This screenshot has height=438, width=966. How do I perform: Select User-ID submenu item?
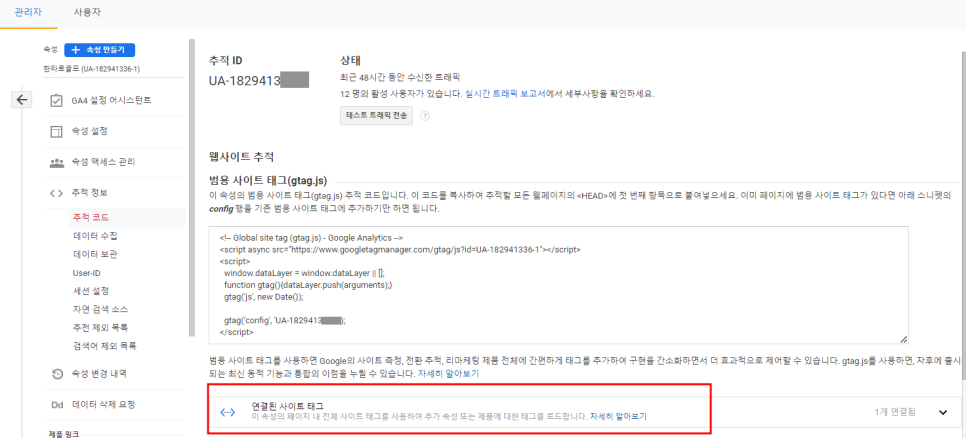pyautogui.click(x=86, y=272)
